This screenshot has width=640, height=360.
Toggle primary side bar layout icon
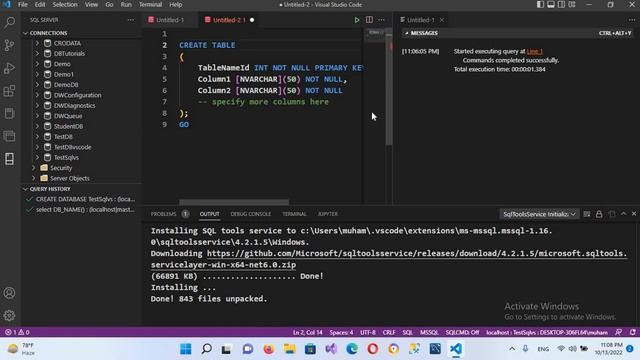point(540,4)
